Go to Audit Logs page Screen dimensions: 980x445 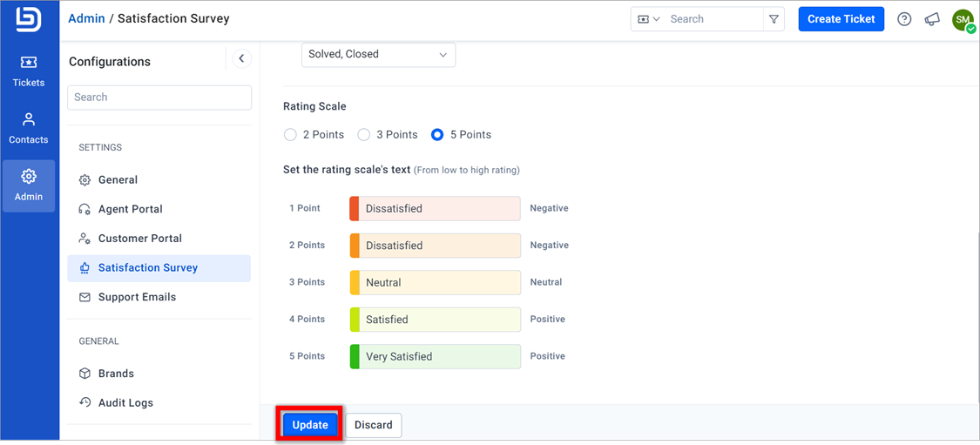(x=125, y=403)
